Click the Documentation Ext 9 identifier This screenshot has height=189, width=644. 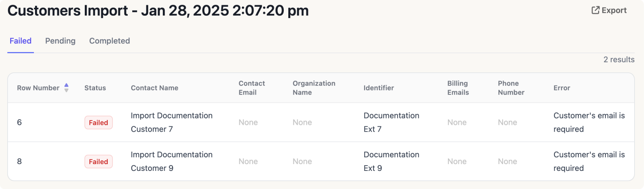click(x=391, y=161)
